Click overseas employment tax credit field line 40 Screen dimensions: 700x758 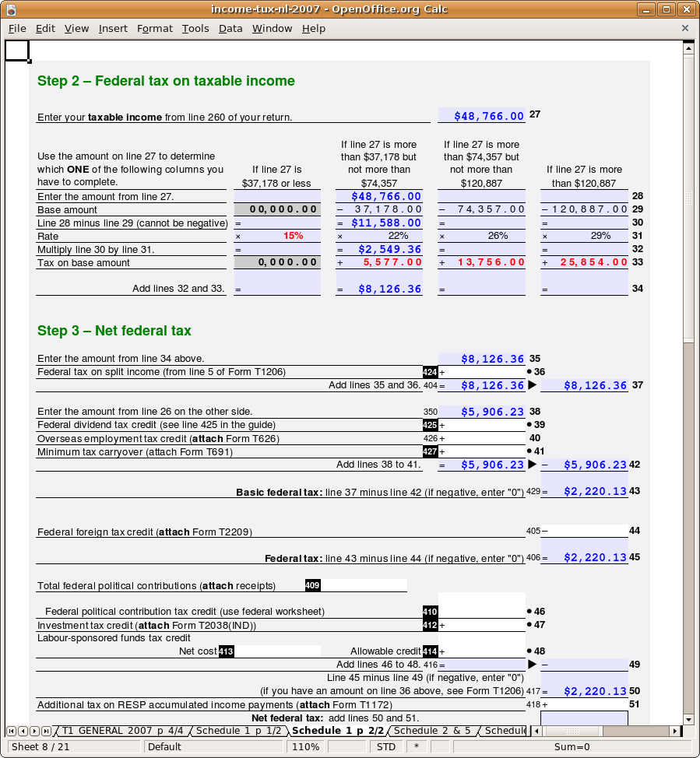click(481, 438)
